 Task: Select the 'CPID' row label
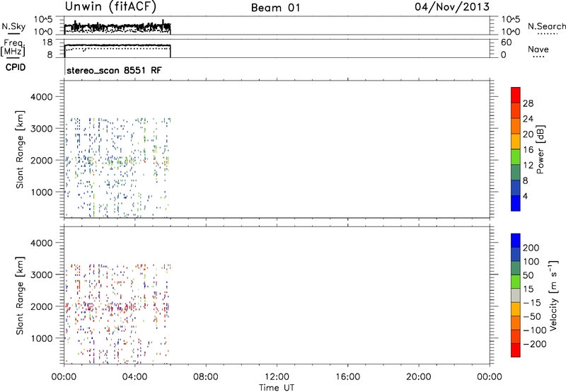click(15, 67)
